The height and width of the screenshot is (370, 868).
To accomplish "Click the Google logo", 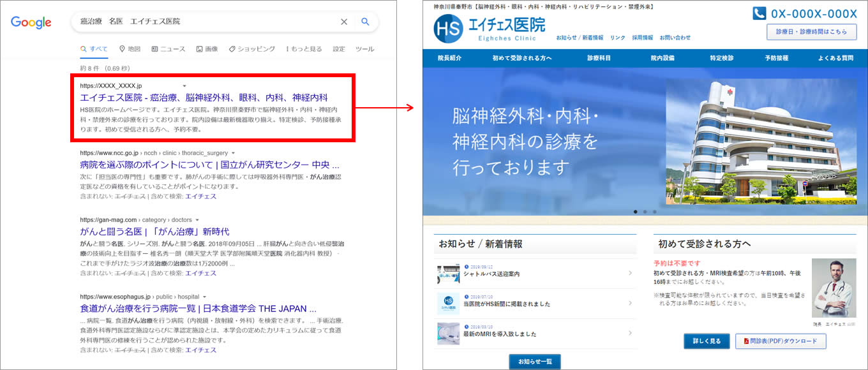I will click(31, 22).
